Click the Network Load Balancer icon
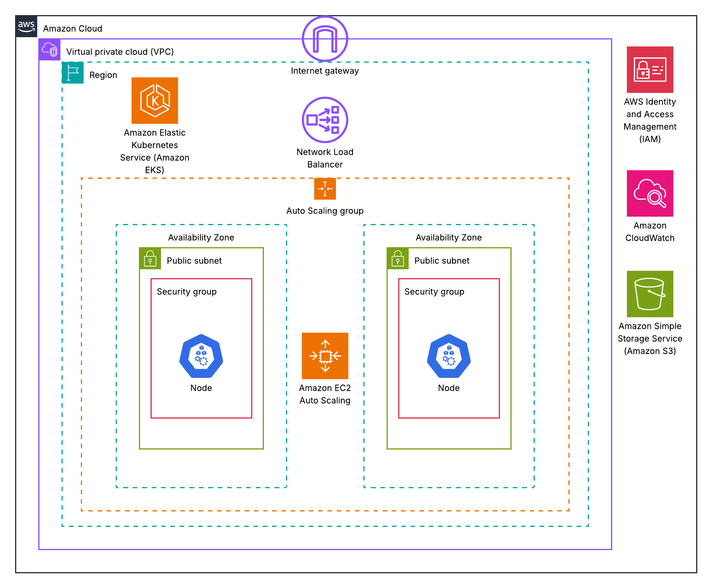712x588 pixels. pos(325,120)
